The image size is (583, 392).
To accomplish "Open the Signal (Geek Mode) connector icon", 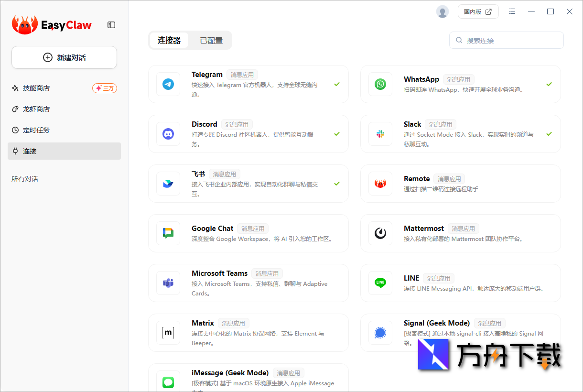I will [x=380, y=333].
